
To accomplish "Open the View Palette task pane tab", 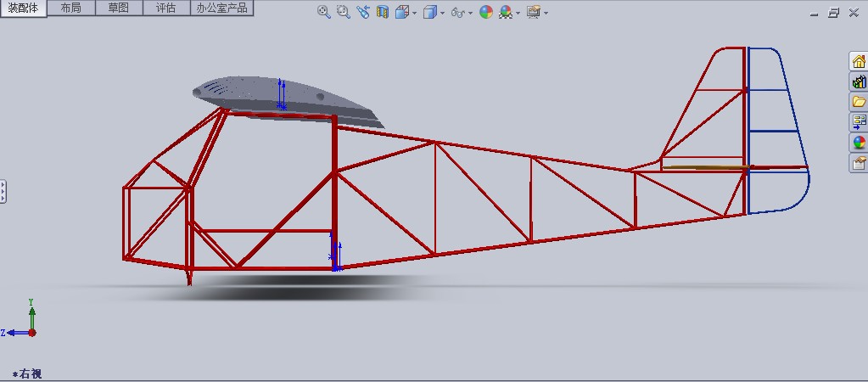I will point(859,121).
